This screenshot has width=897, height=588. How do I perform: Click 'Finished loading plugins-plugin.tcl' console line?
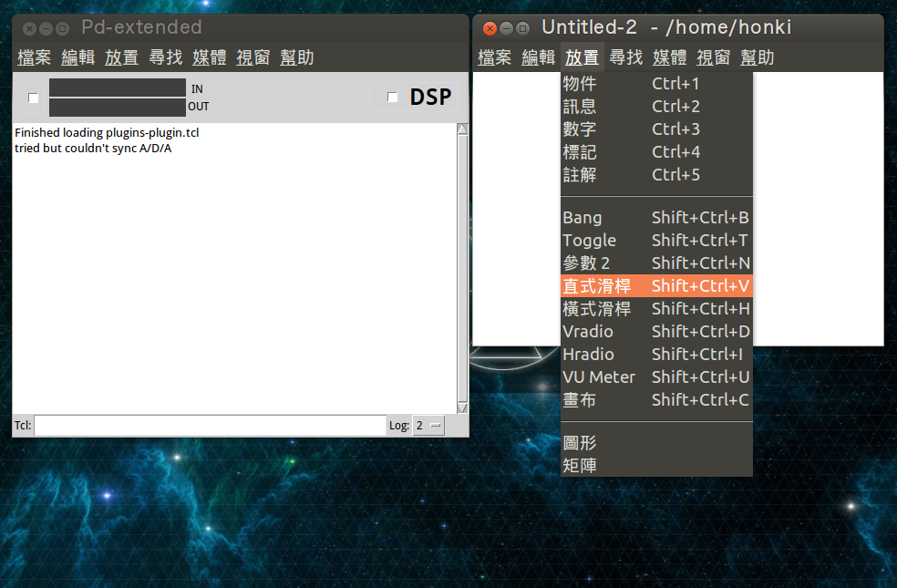(x=107, y=133)
